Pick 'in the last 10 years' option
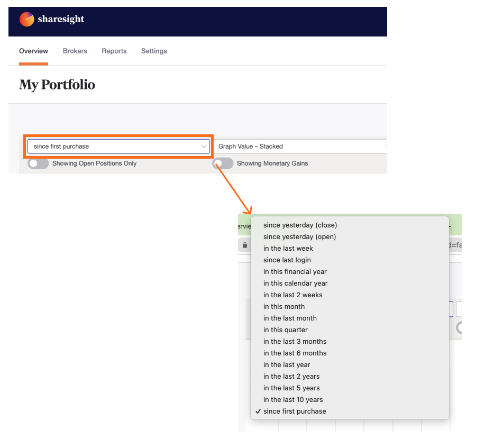 tap(293, 399)
